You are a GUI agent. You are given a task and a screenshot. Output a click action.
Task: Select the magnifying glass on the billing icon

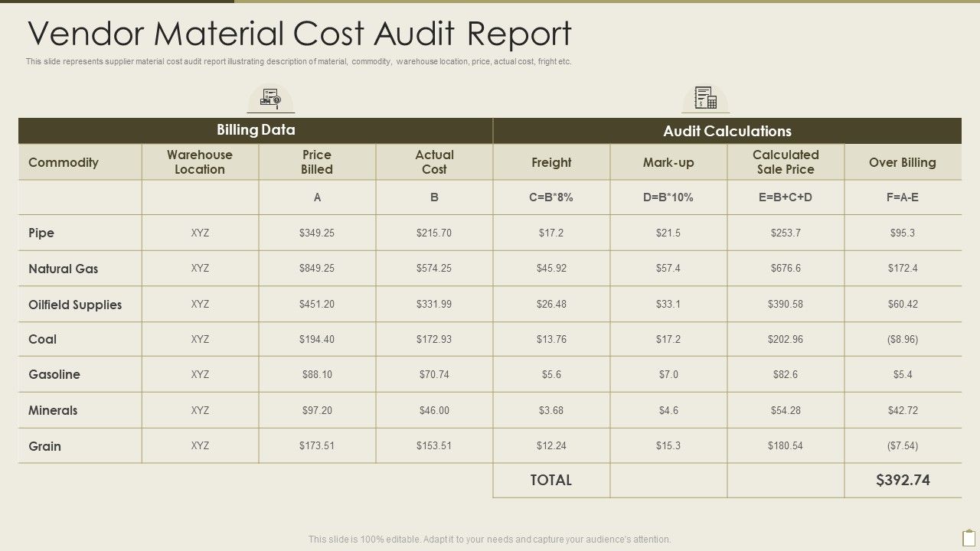(x=277, y=100)
